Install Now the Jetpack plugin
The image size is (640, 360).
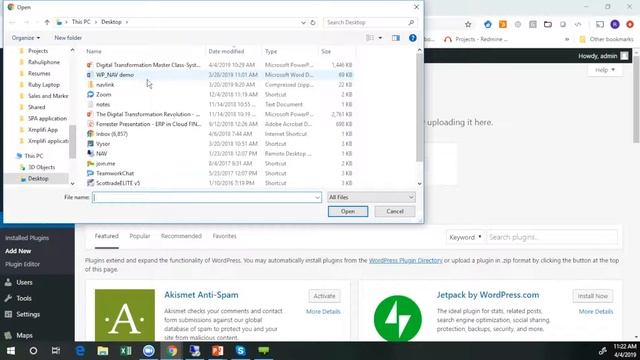point(593,296)
